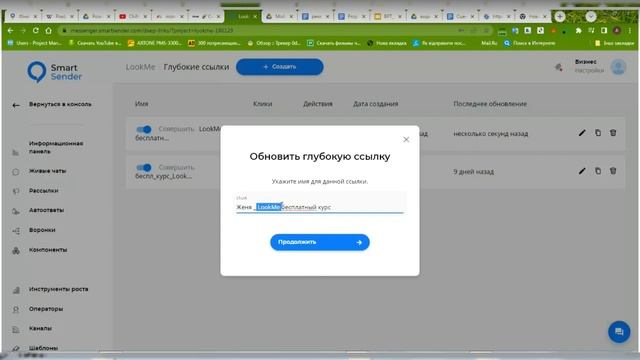The image size is (640, 360).
Task: Click the несколько секунд назад text
Action: [x=491, y=134]
